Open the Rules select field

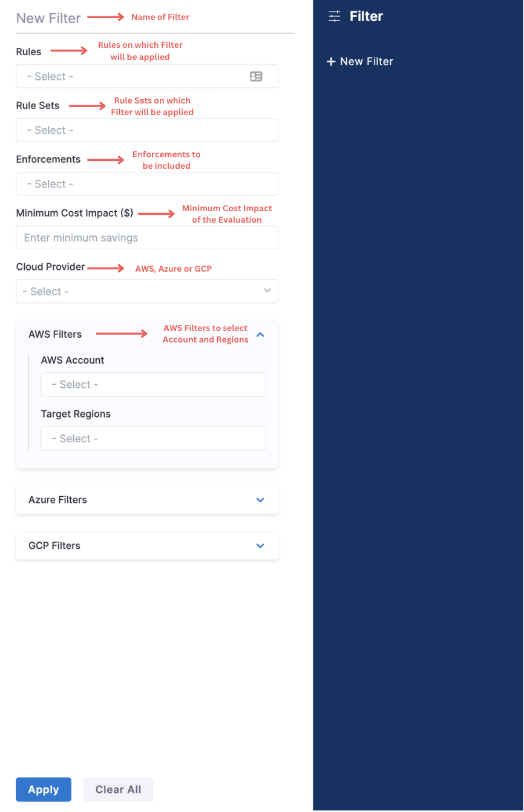(x=133, y=77)
